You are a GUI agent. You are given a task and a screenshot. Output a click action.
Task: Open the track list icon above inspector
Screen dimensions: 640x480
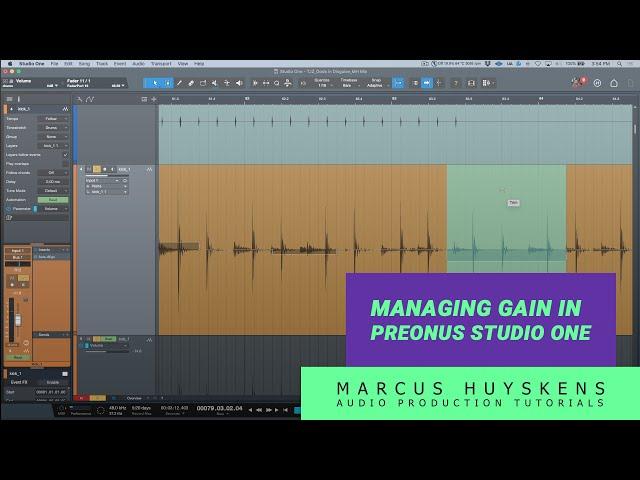pos(9,99)
